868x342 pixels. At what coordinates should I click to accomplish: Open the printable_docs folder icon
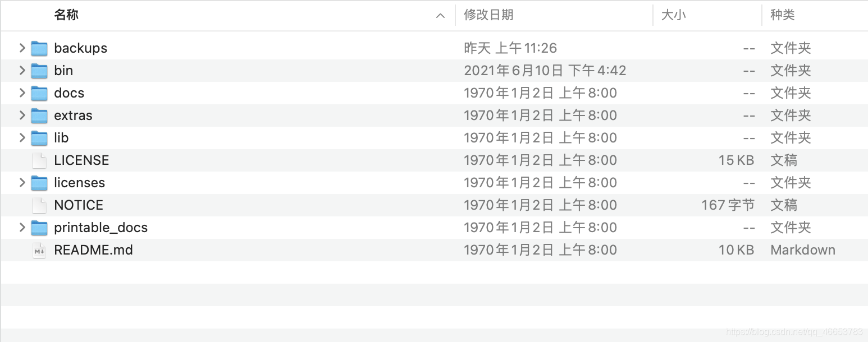coord(39,228)
